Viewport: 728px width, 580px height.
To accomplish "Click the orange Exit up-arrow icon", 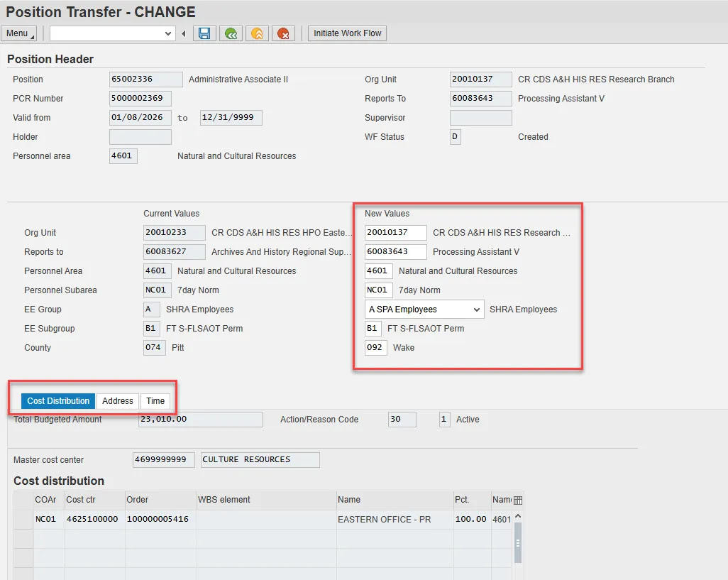I will (x=257, y=33).
